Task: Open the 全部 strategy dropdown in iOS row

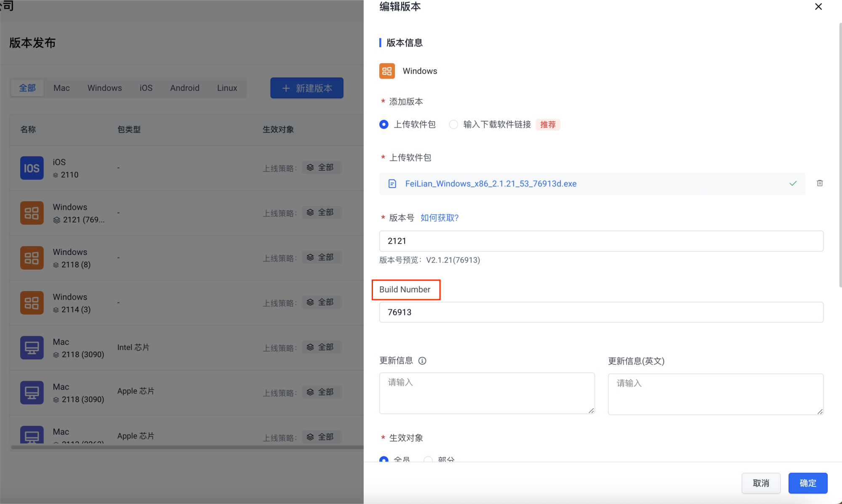Action: click(321, 167)
